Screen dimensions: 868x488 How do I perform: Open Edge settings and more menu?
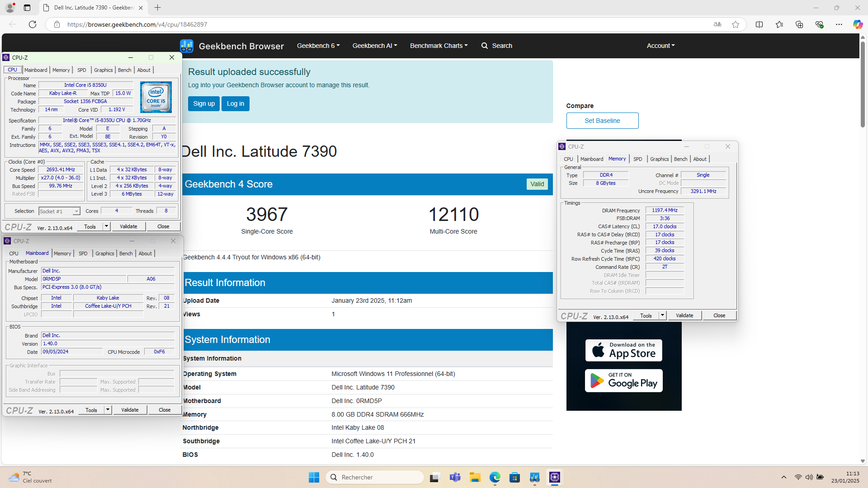tap(839, 24)
